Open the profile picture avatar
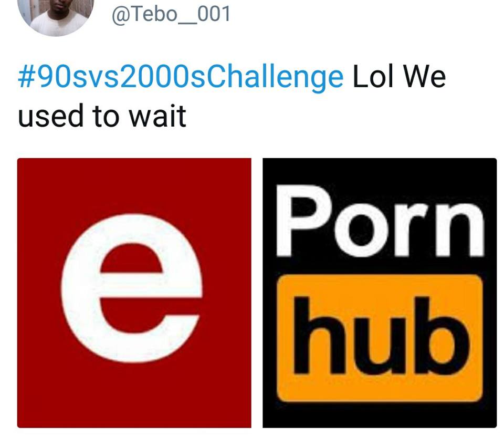This screenshot has height=446, width=504. 56,16
